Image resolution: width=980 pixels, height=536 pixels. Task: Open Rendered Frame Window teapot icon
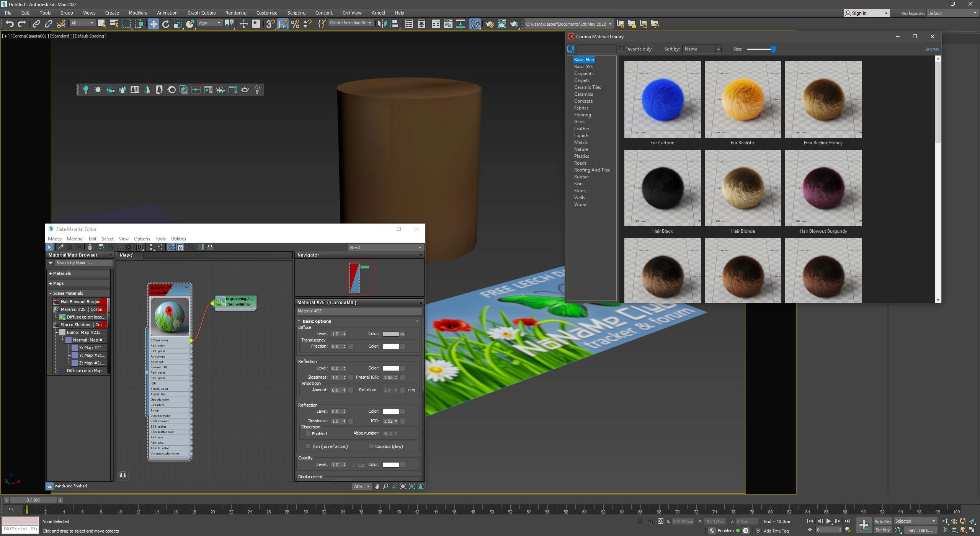501,24
